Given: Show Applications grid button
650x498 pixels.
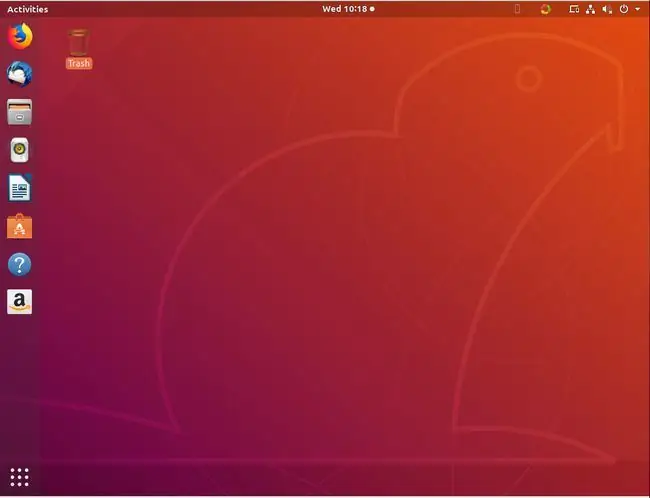Looking at the screenshot, I should (19, 477).
